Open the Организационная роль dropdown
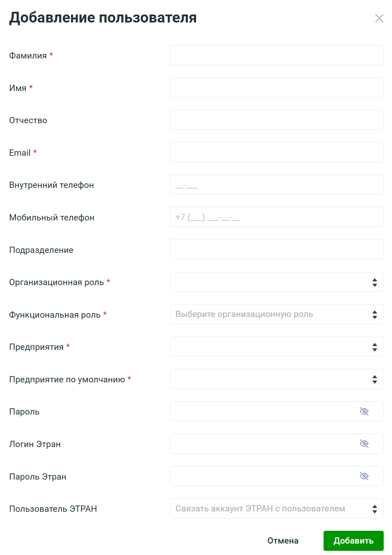Image resolution: width=392 pixels, height=555 pixels. [277, 282]
